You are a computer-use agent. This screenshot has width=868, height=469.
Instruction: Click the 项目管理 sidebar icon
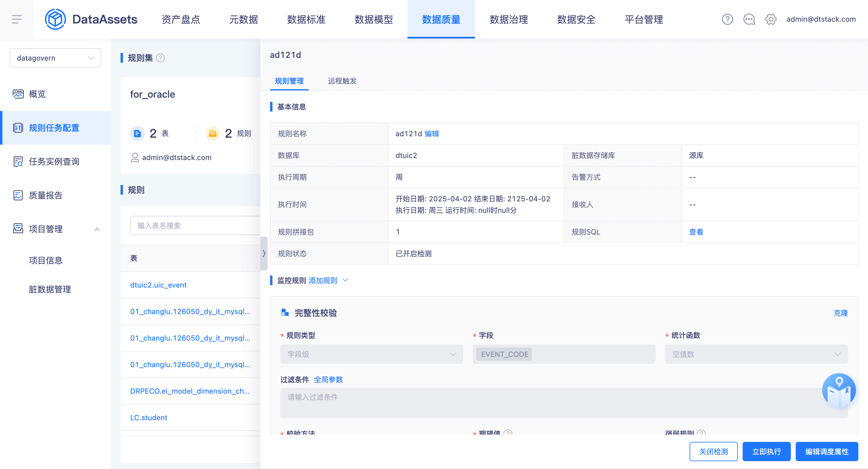coord(18,229)
